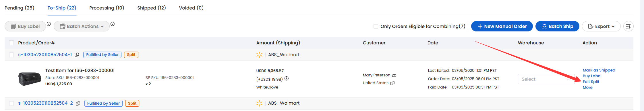Click info icon next to Buy Label
Screen dimensions: 644x111
49,24
